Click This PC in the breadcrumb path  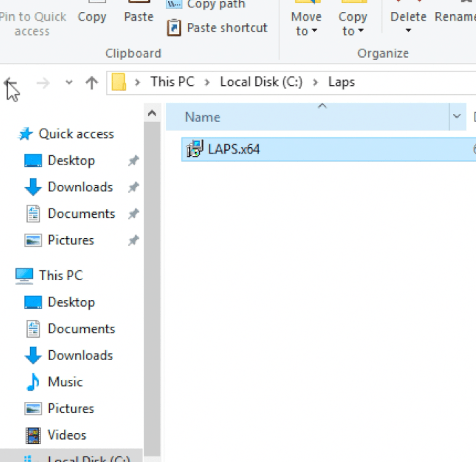coord(172,81)
